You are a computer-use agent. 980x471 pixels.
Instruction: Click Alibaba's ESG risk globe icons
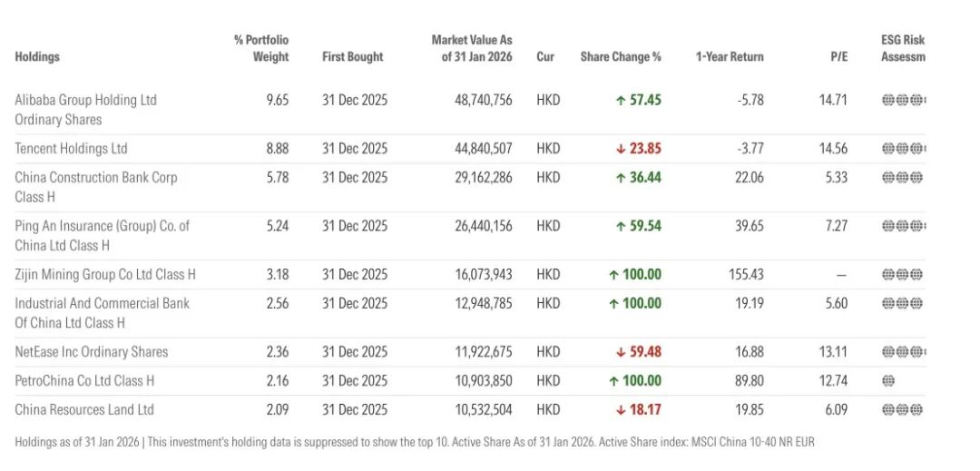tap(902, 100)
